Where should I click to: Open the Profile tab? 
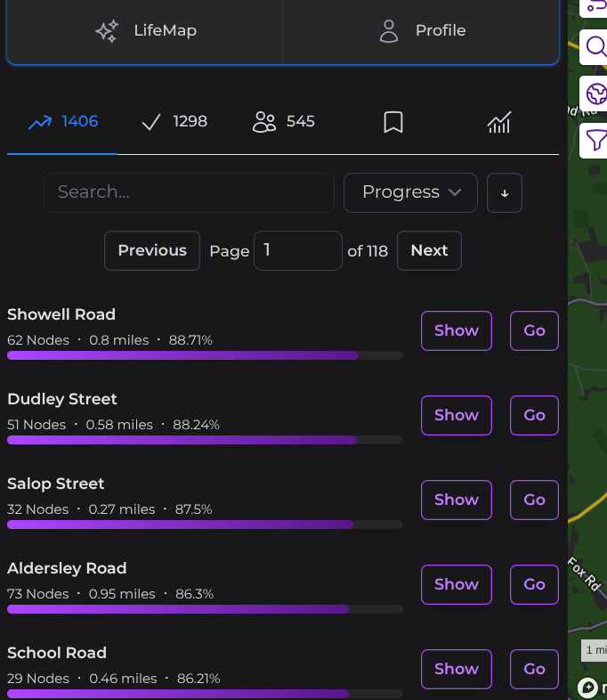point(421,31)
